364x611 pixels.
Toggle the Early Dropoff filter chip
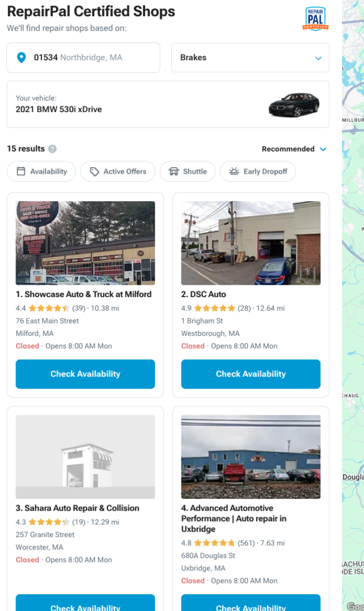(258, 171)
